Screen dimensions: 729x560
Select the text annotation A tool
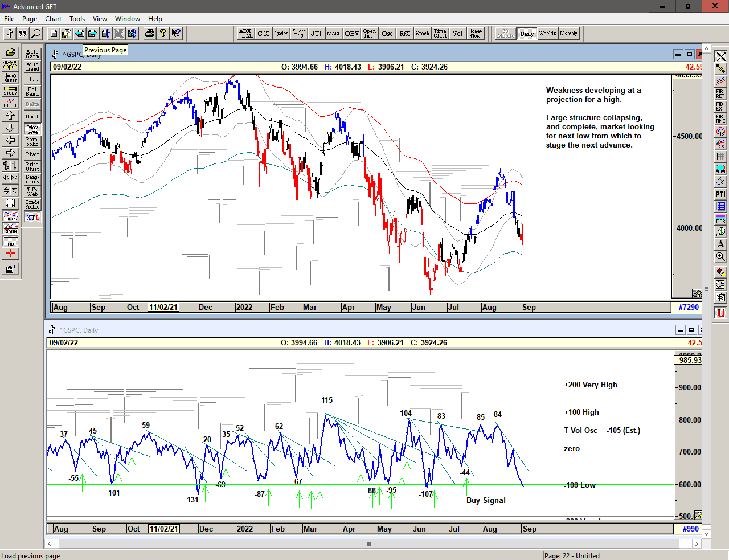720,244
